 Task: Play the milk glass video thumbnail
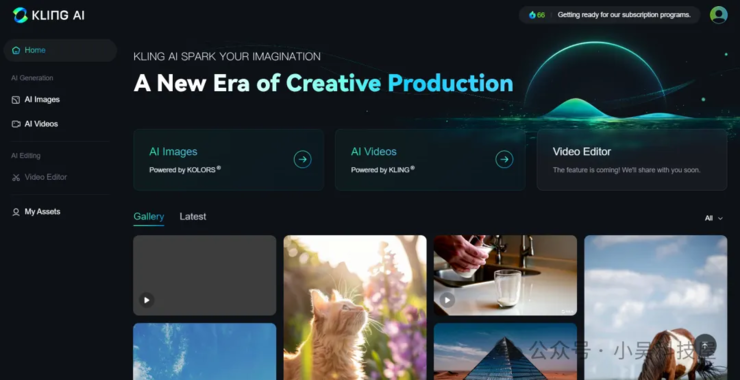447,300
